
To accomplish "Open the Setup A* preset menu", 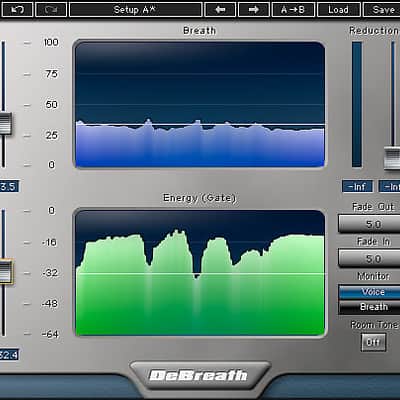I will point(135,9).
